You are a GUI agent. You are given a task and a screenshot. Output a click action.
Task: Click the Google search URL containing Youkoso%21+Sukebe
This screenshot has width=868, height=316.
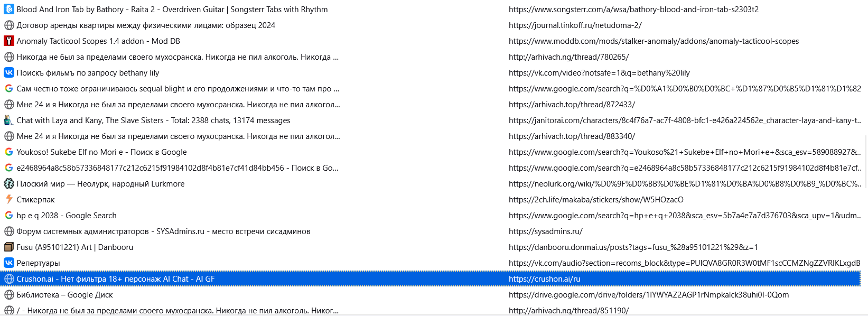coord(685,152)
